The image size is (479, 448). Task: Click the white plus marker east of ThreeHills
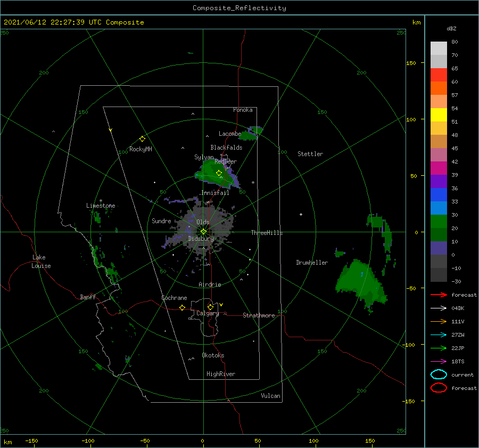[301, 214]
